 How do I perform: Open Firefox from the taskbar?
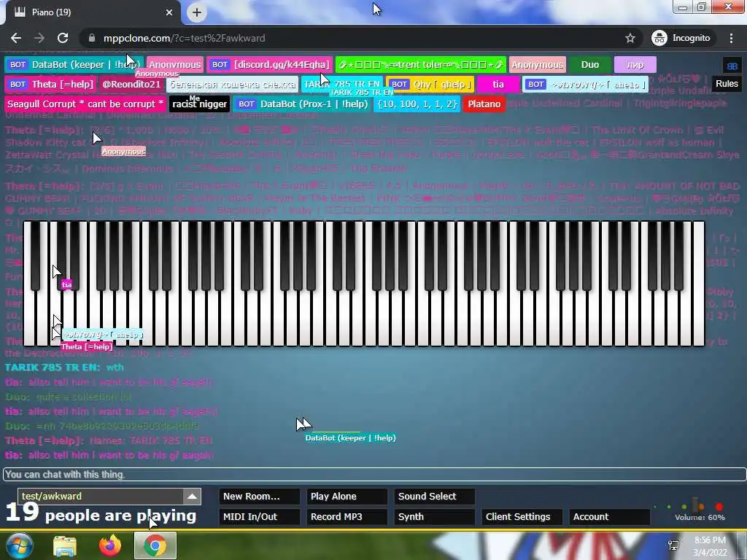pyautogui.click(x=110, y=545)
